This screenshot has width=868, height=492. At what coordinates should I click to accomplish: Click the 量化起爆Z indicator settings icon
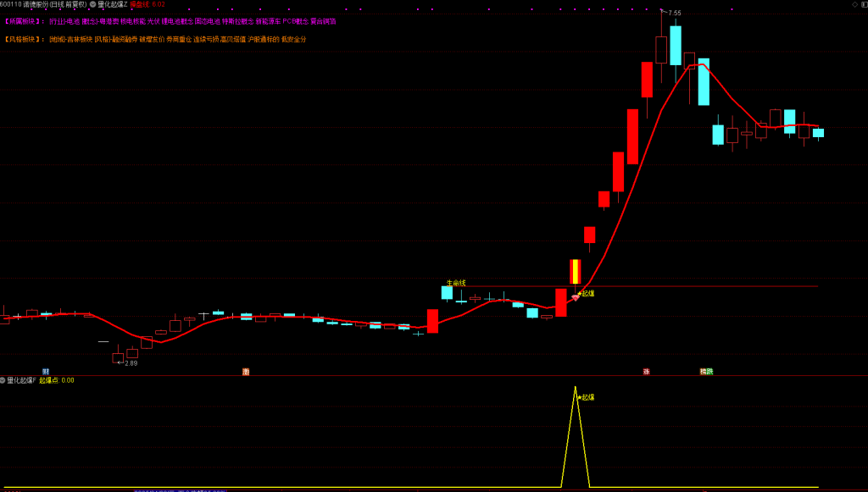point(92,4)
